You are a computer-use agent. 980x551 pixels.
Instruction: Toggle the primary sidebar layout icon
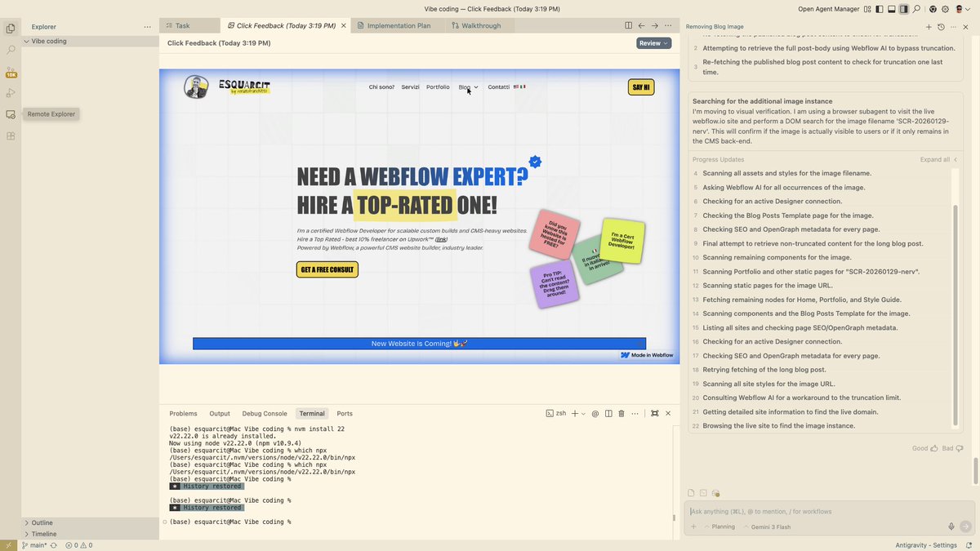879,9
